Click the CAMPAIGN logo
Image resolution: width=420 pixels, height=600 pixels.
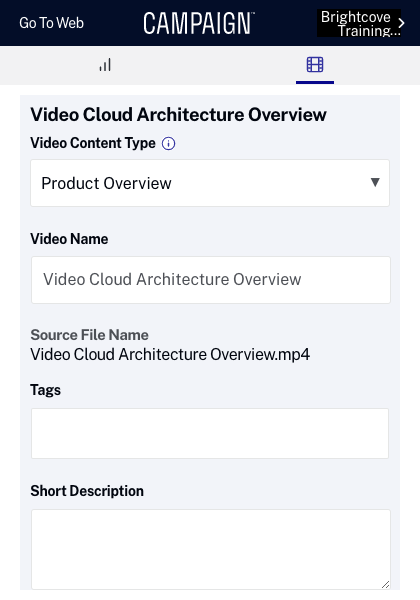coord(199,23)
